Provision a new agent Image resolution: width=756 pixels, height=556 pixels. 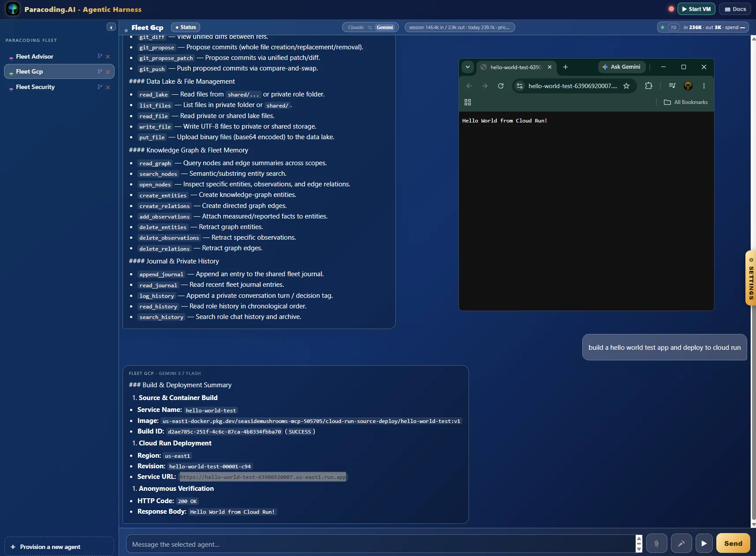(x=59, y=547)
